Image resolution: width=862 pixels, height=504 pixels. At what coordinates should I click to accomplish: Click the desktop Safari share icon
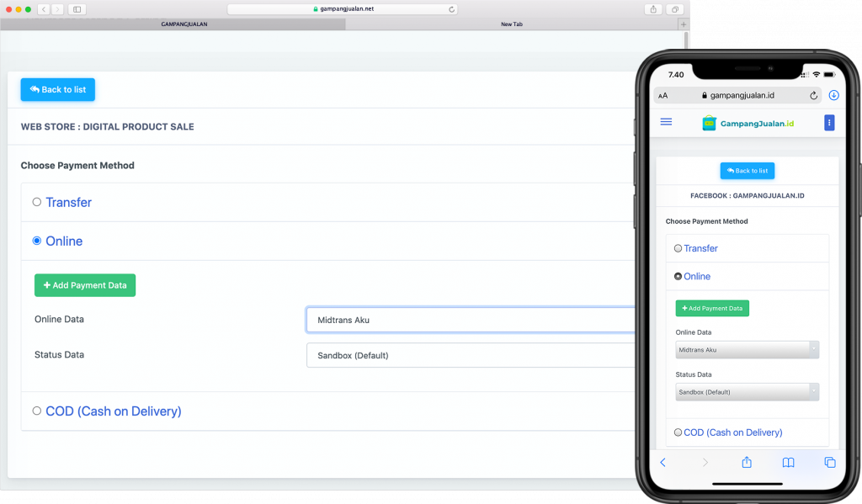click(x=653, y=9)
